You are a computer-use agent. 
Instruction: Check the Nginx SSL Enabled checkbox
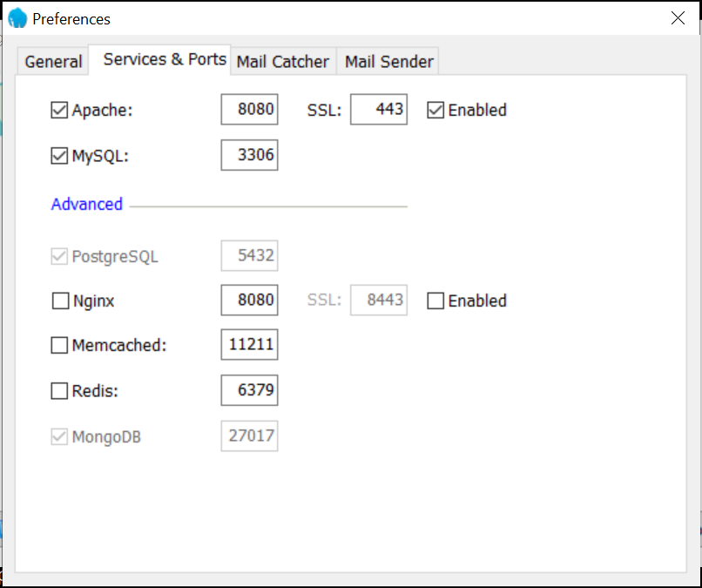click(435, 301)
